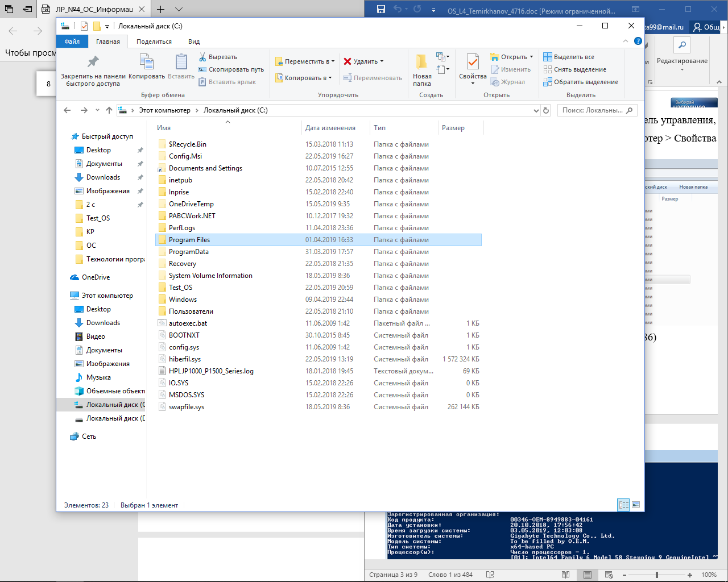
Task: Expand the arrow beside Удалить
Action: point(382,61)
